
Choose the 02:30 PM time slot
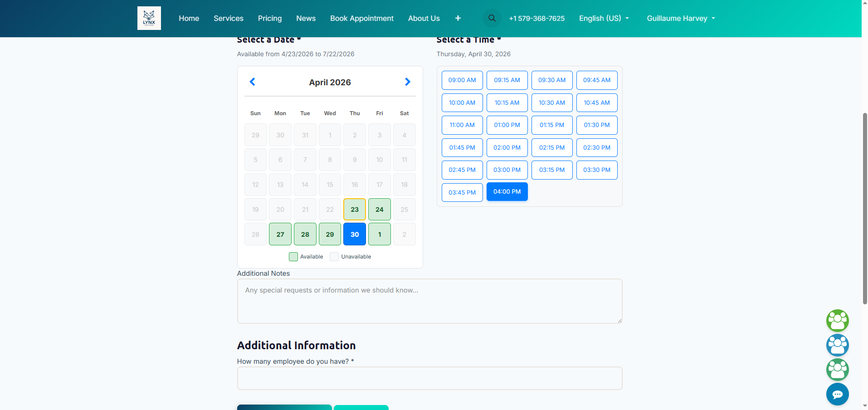(596, 148)
